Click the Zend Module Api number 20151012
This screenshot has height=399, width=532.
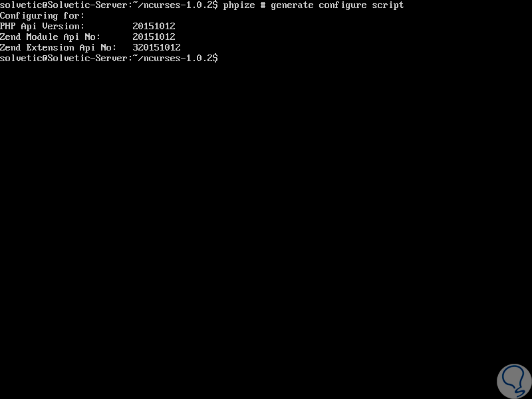click(x=154, y=37)
